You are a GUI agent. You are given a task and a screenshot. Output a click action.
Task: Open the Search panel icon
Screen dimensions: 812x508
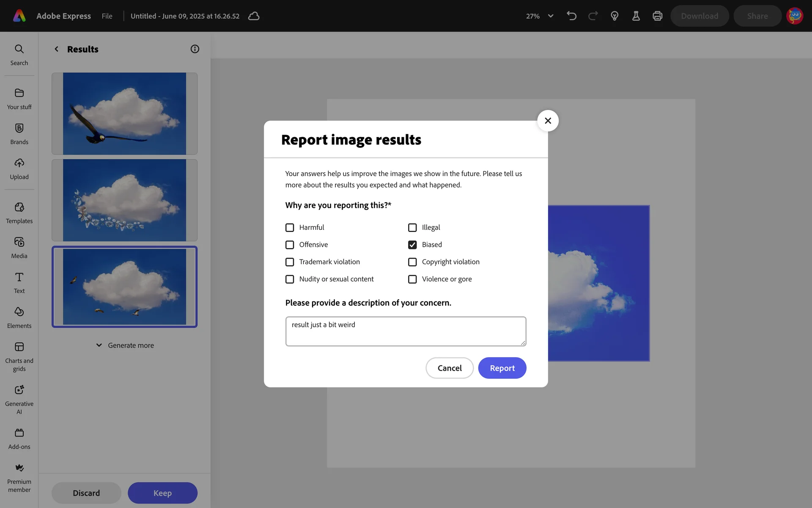[x=19, y=49]
